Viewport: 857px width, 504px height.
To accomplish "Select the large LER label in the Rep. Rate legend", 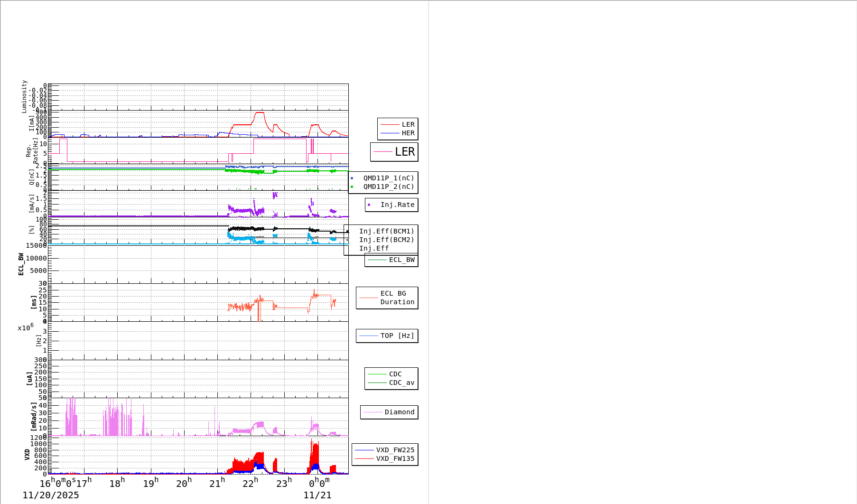I will (405, 152).
